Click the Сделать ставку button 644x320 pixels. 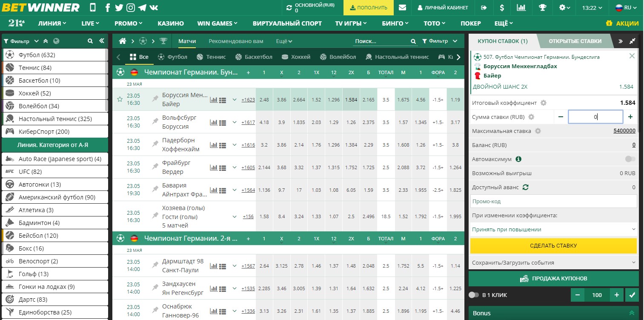point(553,246)
